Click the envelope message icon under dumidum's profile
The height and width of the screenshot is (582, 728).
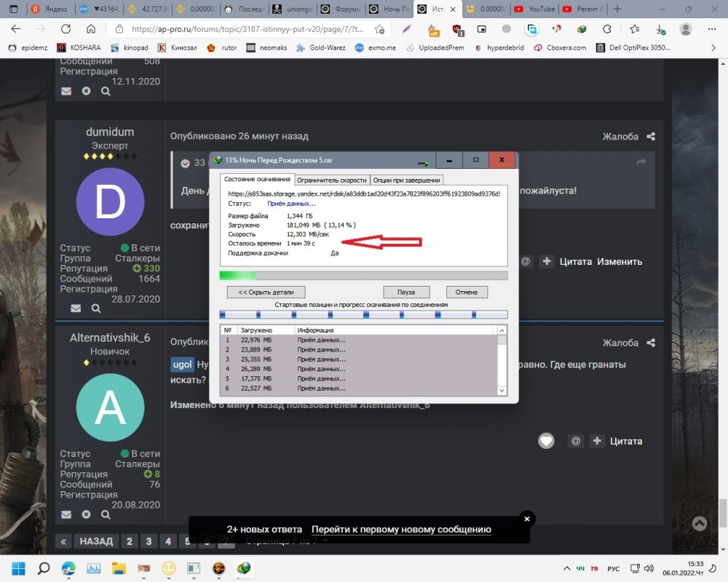(75, 308)
